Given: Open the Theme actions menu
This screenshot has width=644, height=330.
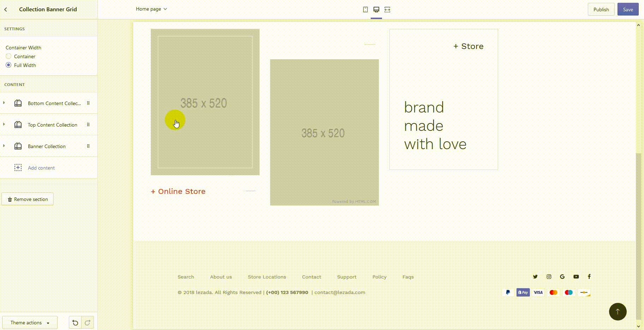Looking at the screenshot, I should pos(30,323).
